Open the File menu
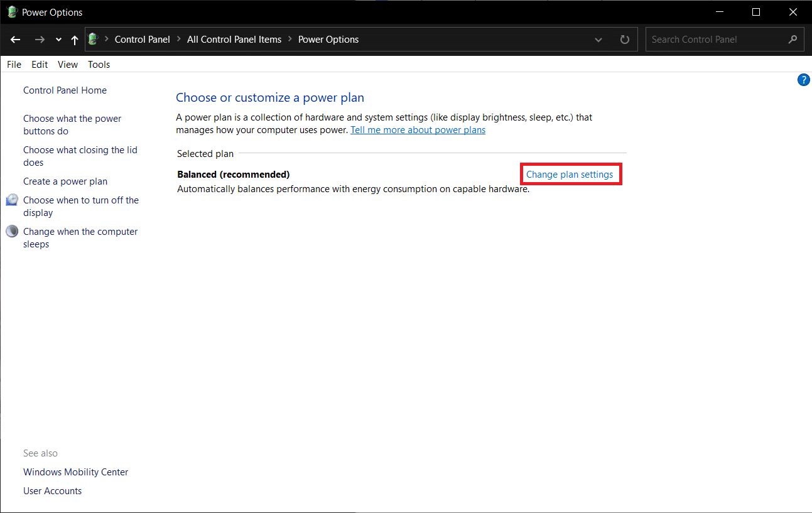 (x=14, y=64)
